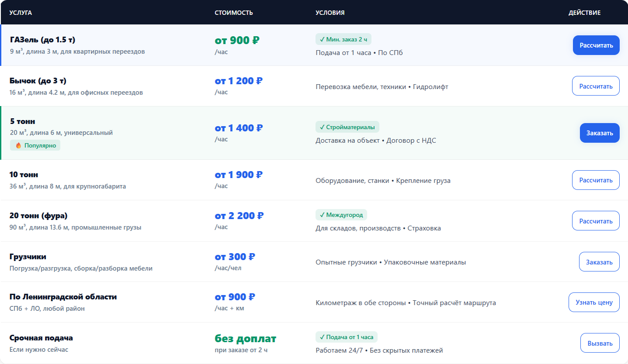Calculate cost for 20 тонн (фура)
628x364 pixels.
(596, 221)
